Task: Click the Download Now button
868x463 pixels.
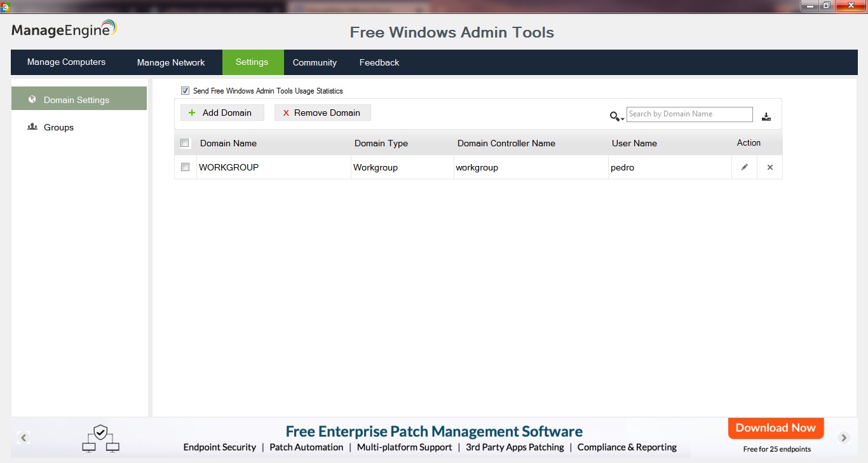Action: [x=776, y=428]
